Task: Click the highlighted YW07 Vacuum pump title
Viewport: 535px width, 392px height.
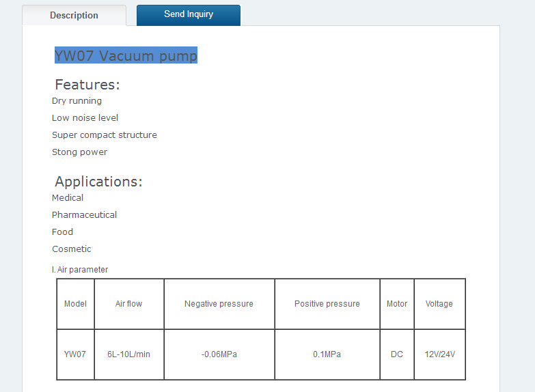Action: 126,55
